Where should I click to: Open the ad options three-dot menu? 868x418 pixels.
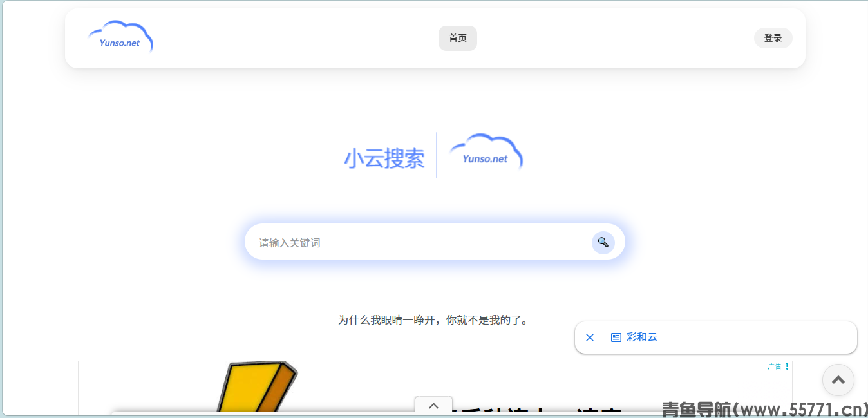pos(787,366)
